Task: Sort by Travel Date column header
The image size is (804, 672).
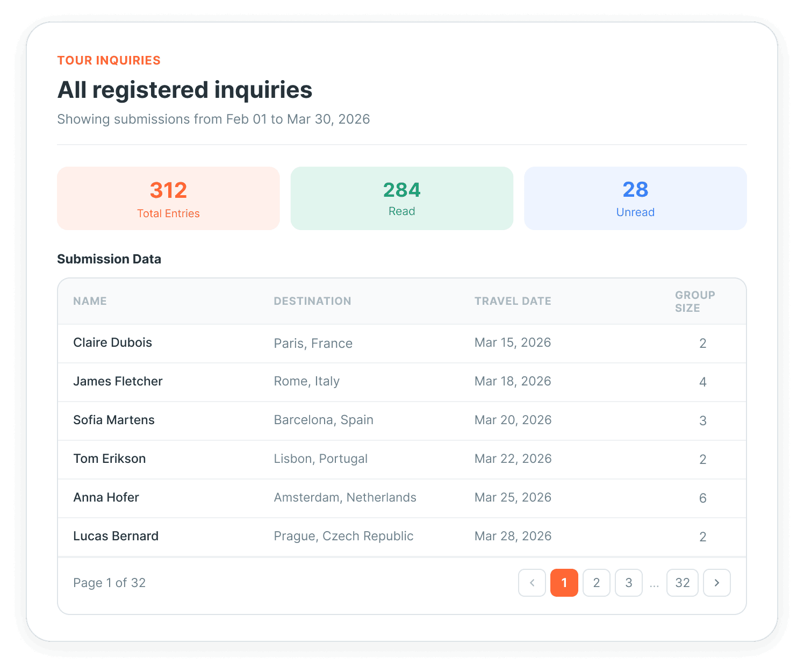Action: pyautogui.click(x=513, y=301)
